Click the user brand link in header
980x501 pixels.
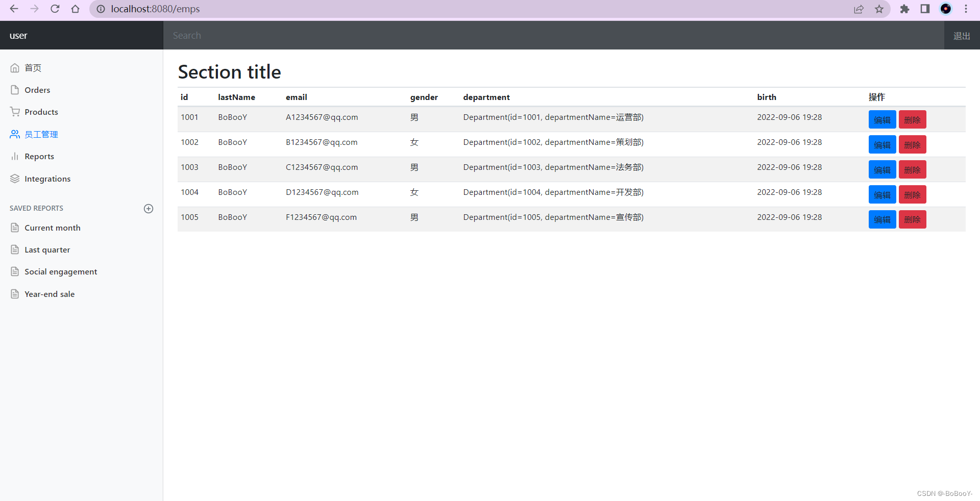pos(18,36)
